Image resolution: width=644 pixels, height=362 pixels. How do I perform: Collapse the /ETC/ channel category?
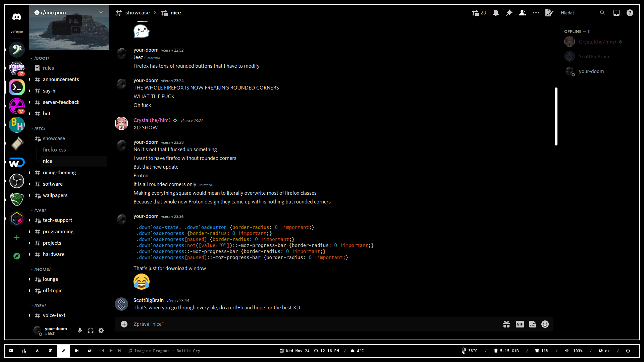pos(40,129)
